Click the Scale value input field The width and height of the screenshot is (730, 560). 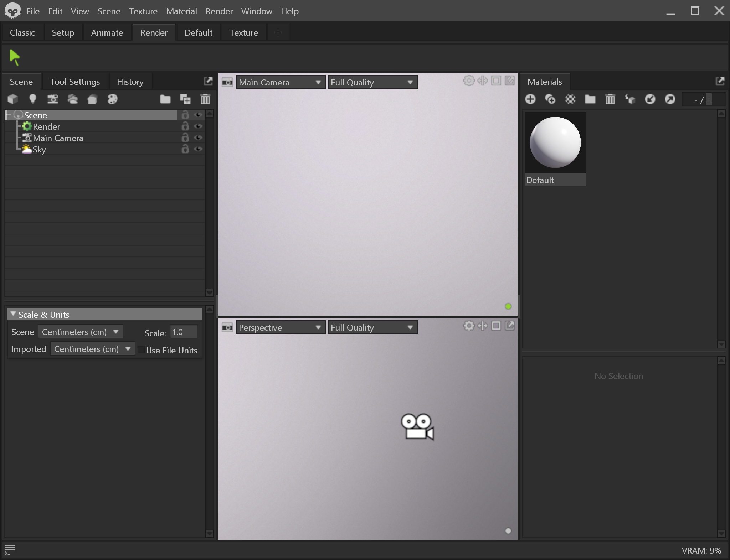point(184,332)
